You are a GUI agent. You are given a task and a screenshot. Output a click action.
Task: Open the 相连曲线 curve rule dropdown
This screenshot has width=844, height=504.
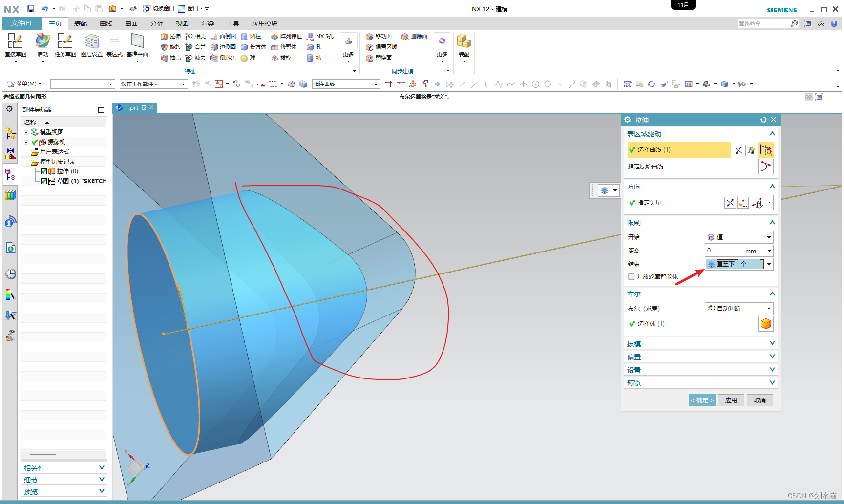pyautogui.click(x=346, y=84)
